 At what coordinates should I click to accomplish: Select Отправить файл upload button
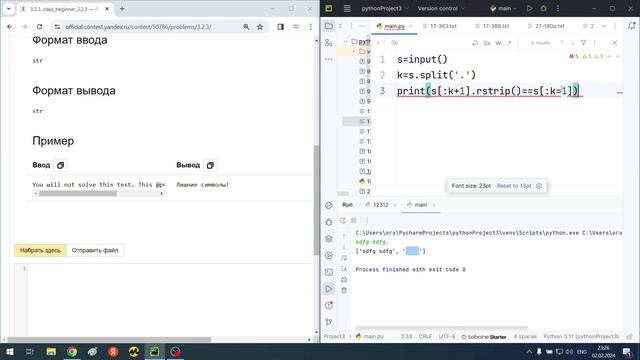point(95,250)
